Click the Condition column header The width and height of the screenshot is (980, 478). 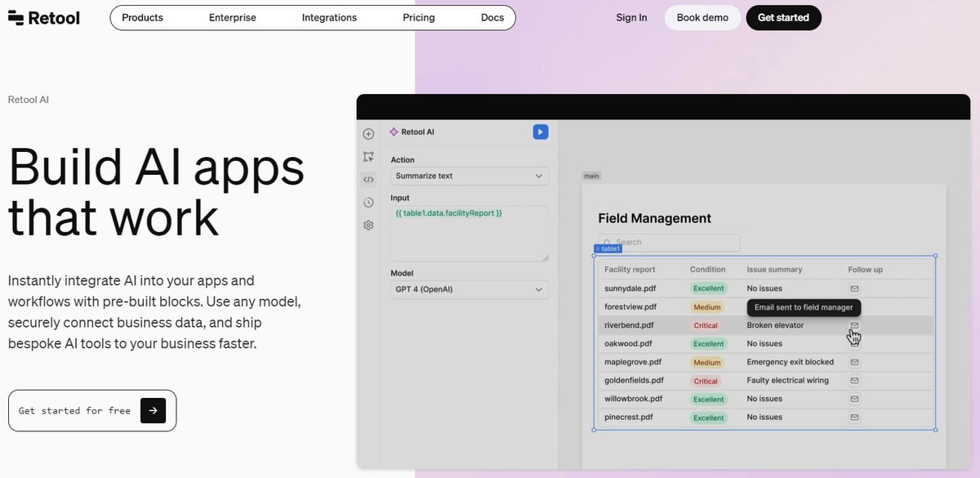pyautogui.click(x=707, y=270)
